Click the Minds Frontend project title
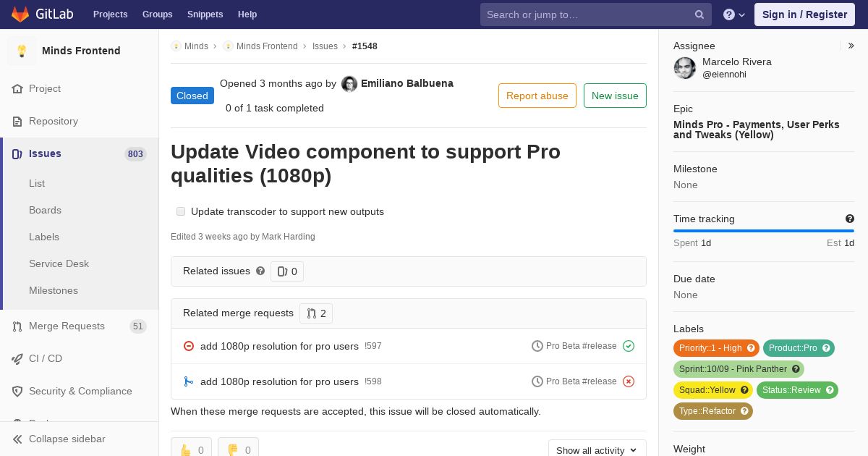The height and width of the screenshot is (456, 868). (81, 51)
